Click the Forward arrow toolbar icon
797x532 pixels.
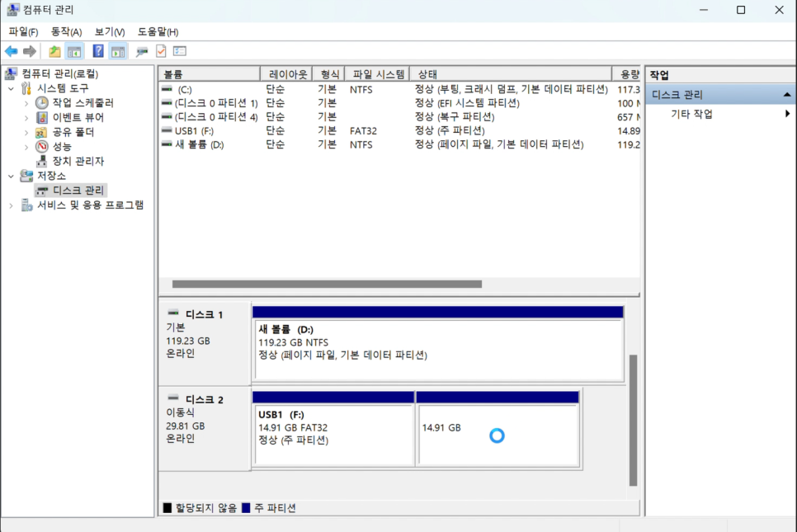pos(30,51)
